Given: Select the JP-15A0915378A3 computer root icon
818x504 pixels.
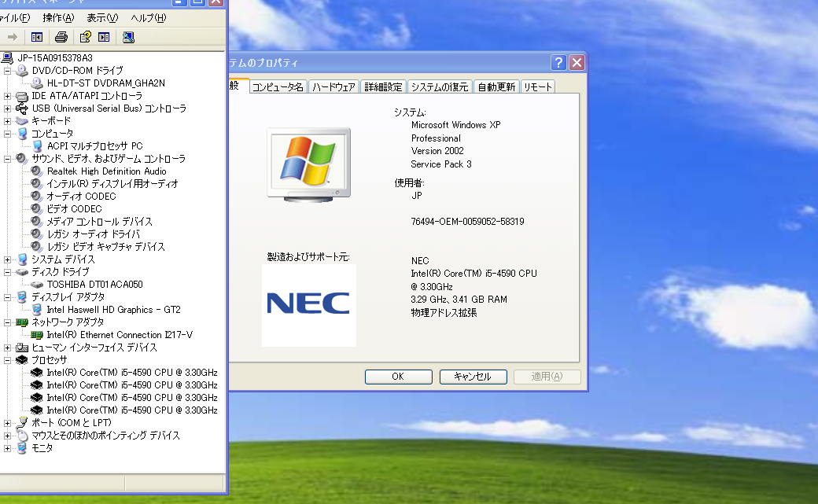Looking at the screenshot, I should click(7, 57).
